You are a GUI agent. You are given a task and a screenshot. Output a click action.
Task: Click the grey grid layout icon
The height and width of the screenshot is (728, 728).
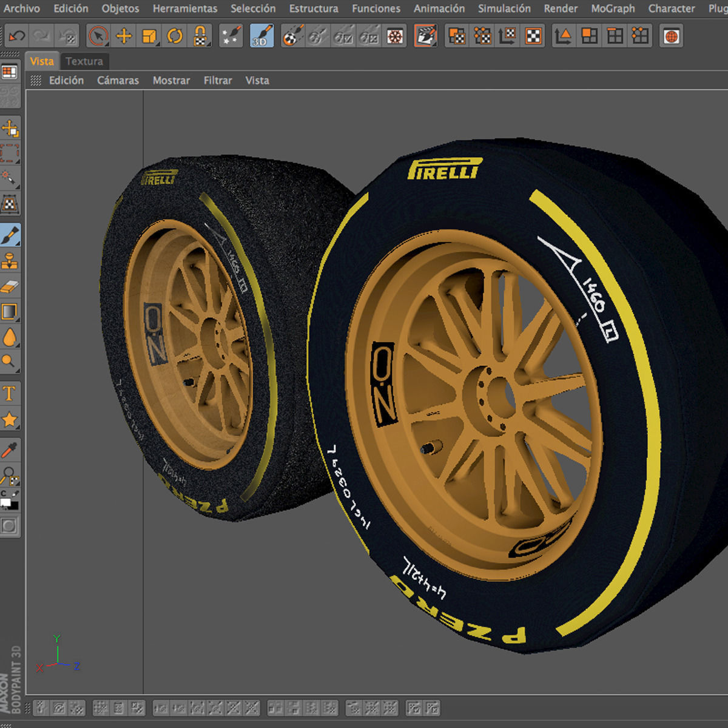pos(615,36)
